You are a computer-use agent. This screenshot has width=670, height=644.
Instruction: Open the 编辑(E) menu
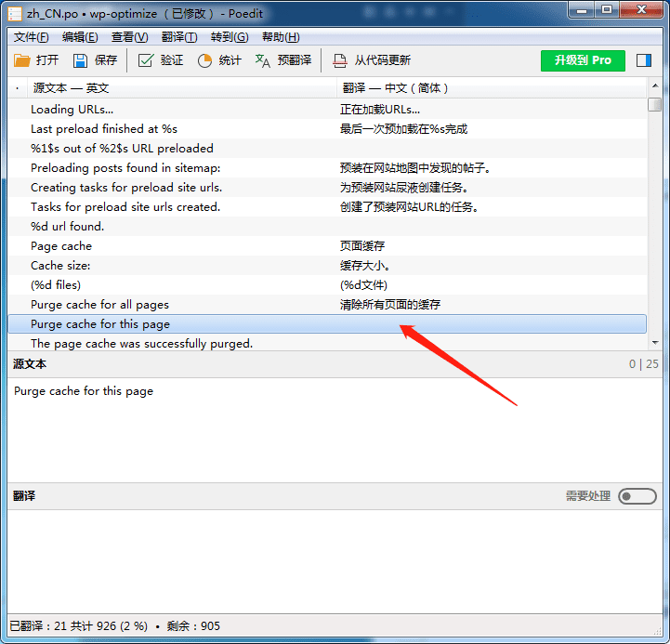point(80,37)
